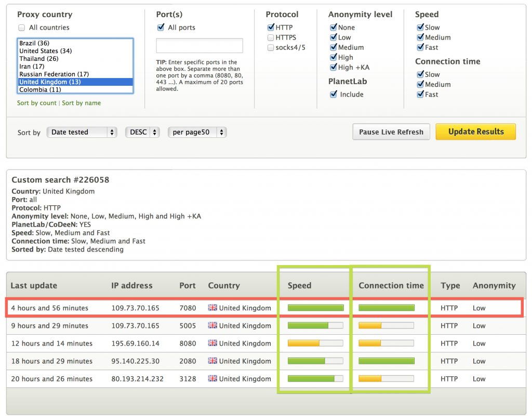Uncheck Slow under Connection time
Viewport: 532px width, 420px height.
click(420, 74)
